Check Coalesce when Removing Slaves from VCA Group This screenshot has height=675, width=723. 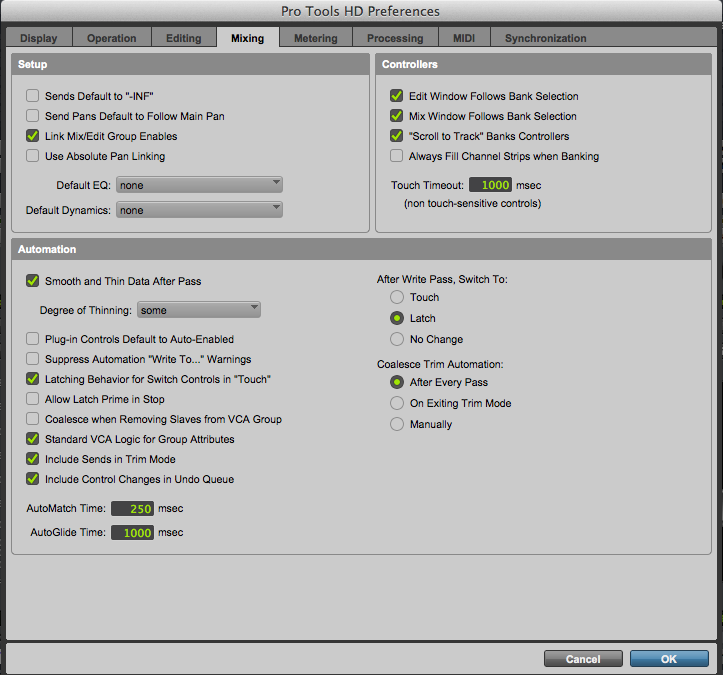coord(33,419)
